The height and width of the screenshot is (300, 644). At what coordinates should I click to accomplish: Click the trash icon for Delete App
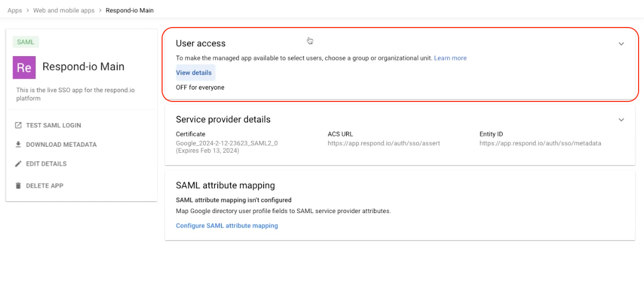(18, 186)
